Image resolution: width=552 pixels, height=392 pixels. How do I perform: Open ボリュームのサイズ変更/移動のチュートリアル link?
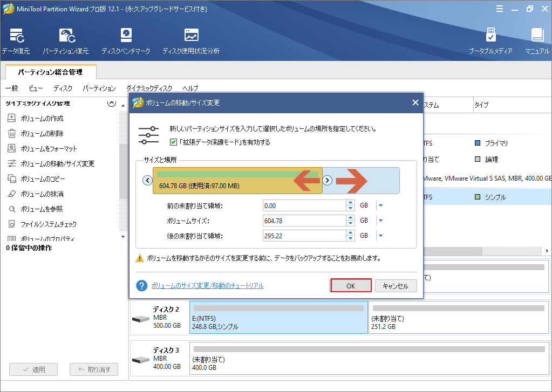pyautogui.click(x=207, y=286)
